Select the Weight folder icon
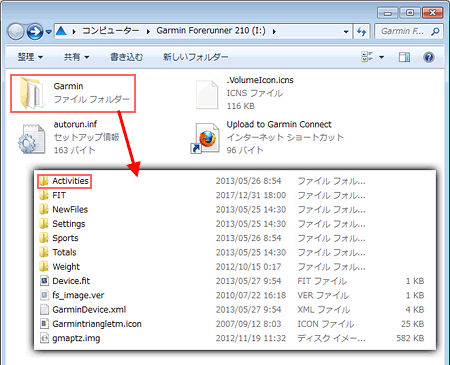450x365 pixels. tap(44, 267)
